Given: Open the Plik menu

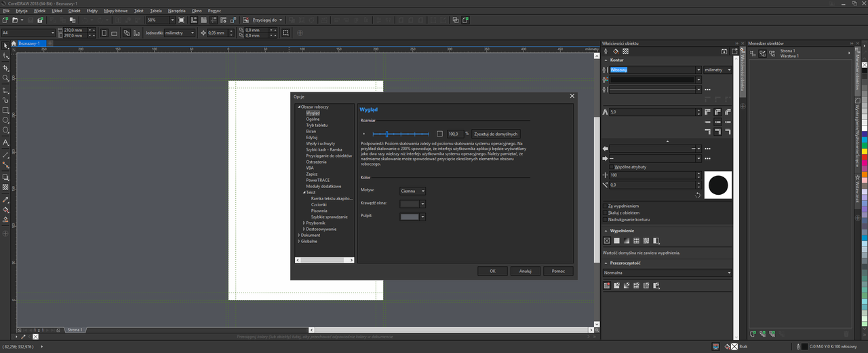Looking at the screenshot, I should click(x=6, y=11).
